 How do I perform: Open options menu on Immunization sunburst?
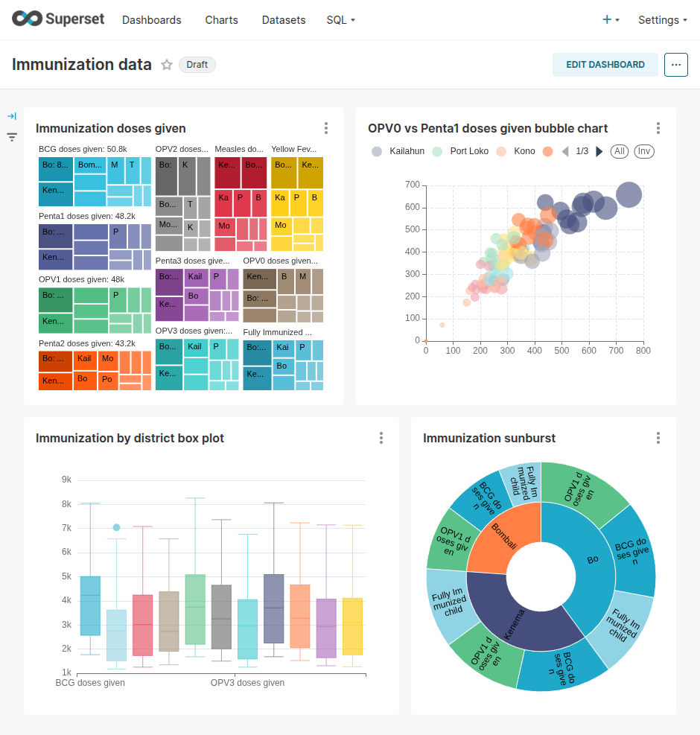click(x=658, y=438)
